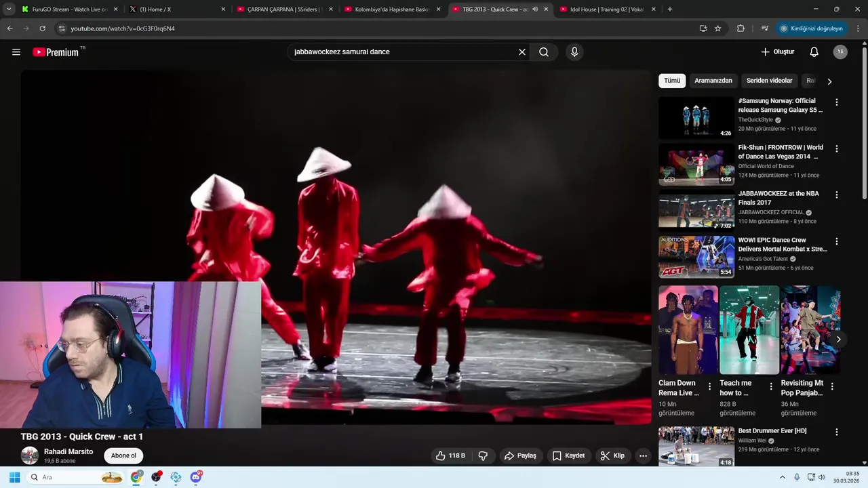
Task: Click the Paylaş share button
Action: (x=520, y=456)
